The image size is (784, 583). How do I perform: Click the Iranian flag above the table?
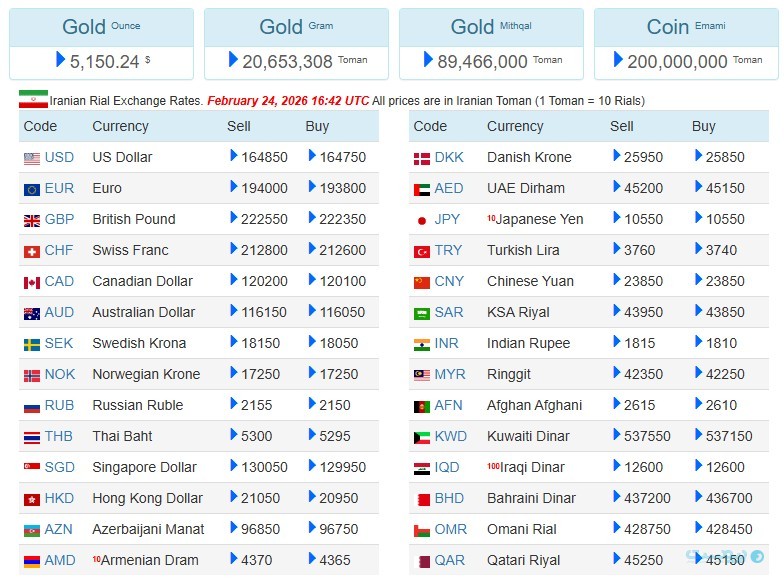pyautogui.click(x=33, y=100)
